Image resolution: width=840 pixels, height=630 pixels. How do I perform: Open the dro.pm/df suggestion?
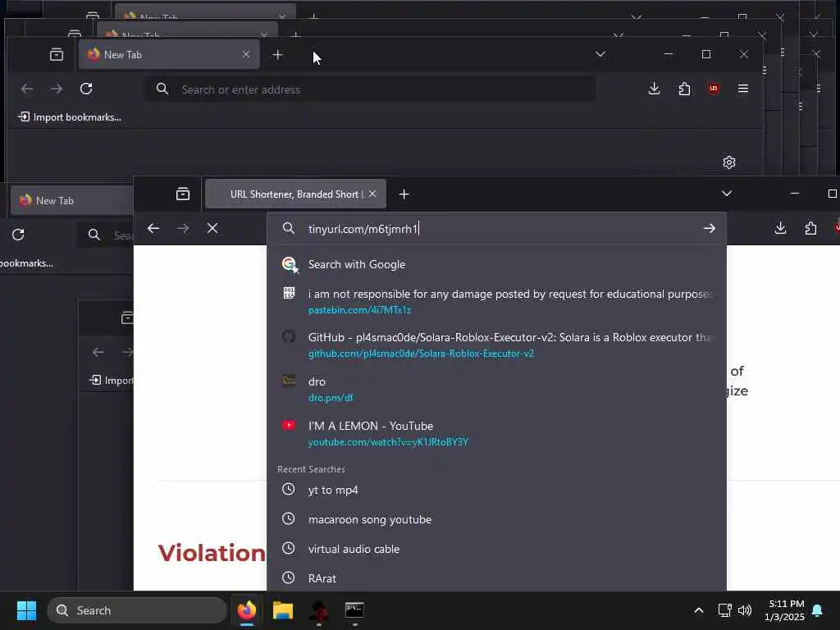coord(496,390)
